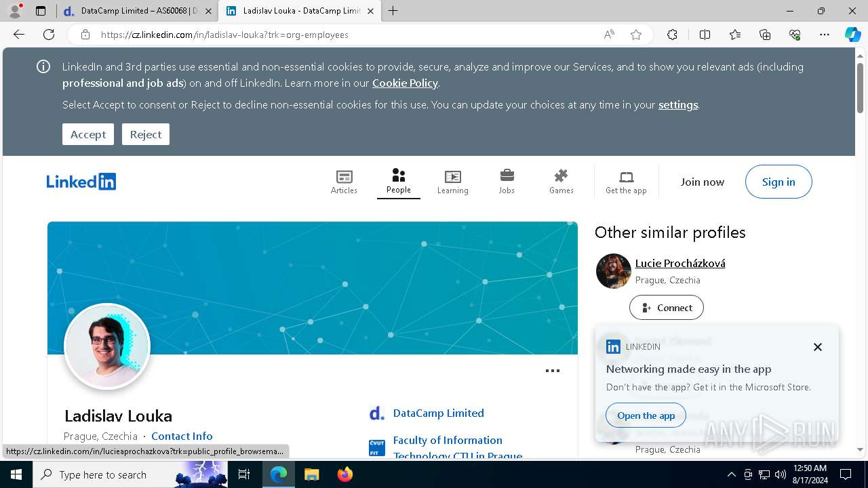Open File Explorer from taskbar

pos(311,474)
